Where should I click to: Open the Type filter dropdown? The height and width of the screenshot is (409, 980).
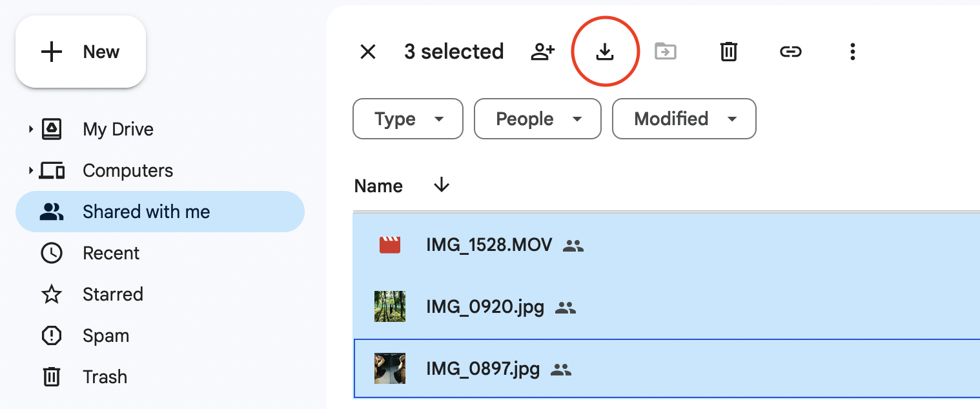coord(408,119)
